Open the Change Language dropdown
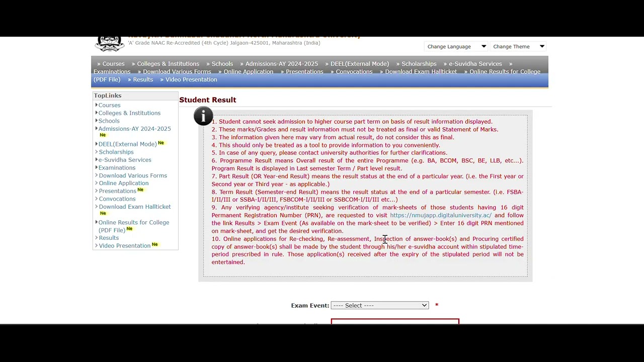Image resolution: width=644 pixels, height=362 pixels. tap(456, 47)
